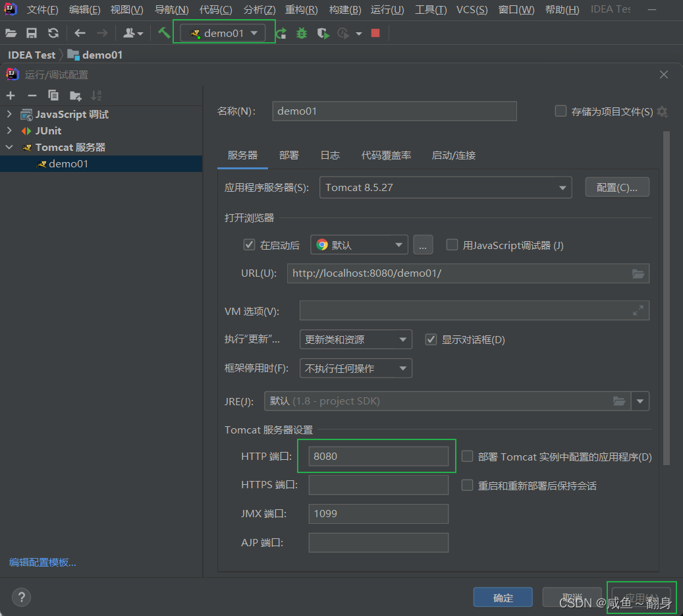Open the 编辑配置模板 link
683x616 pixels.
point(42,563)
